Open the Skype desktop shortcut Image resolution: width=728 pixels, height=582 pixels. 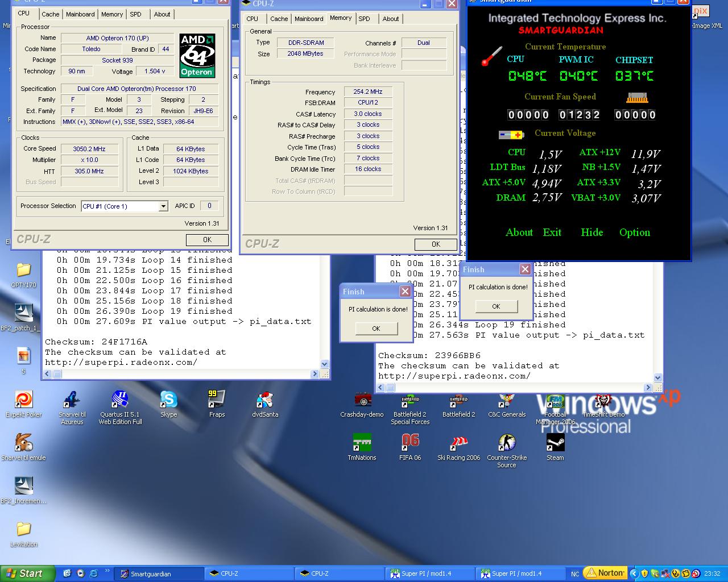click(x=168, y=404)
